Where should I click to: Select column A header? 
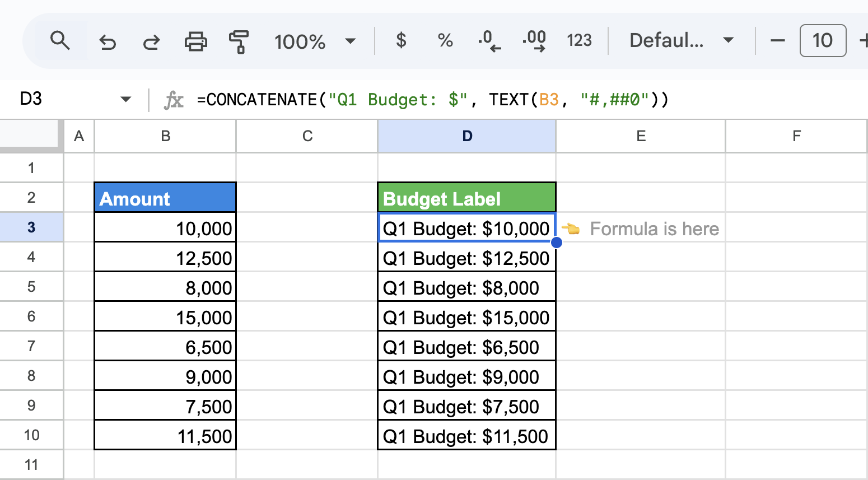click(79, 136)
